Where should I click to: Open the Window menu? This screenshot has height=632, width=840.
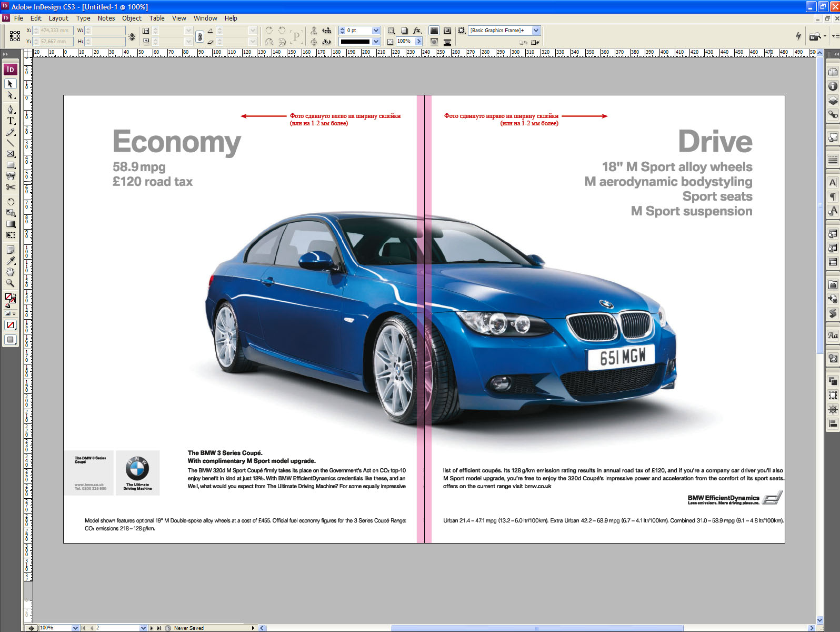205,18
